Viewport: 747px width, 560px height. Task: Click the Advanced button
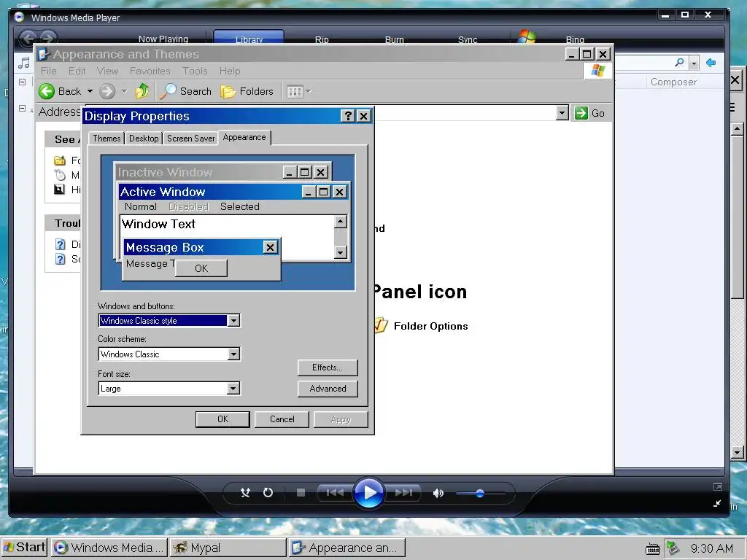tap(328, 389)
